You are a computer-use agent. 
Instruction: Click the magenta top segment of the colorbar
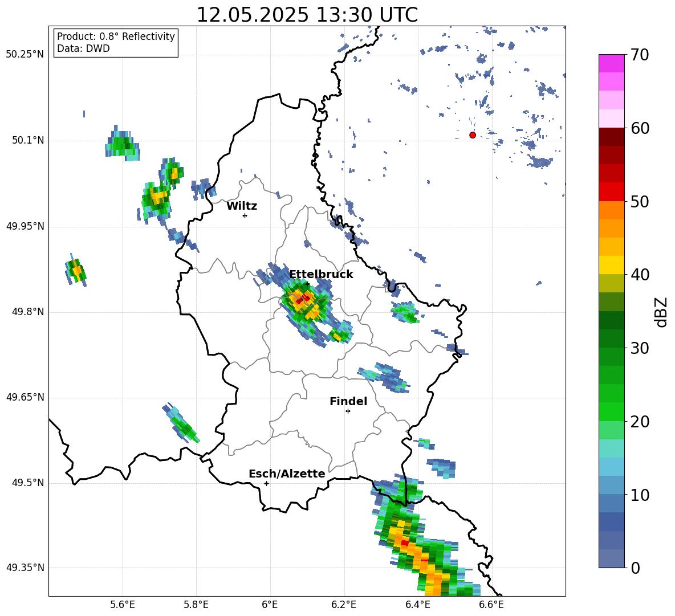tap(611, 63)
